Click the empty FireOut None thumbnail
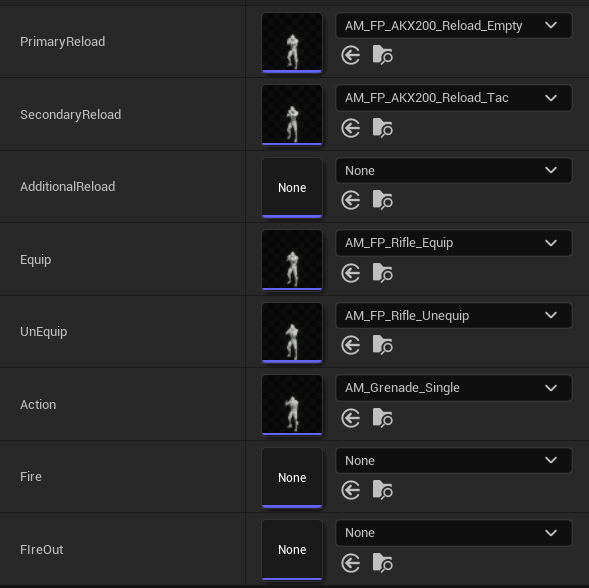 coord(292,550)
